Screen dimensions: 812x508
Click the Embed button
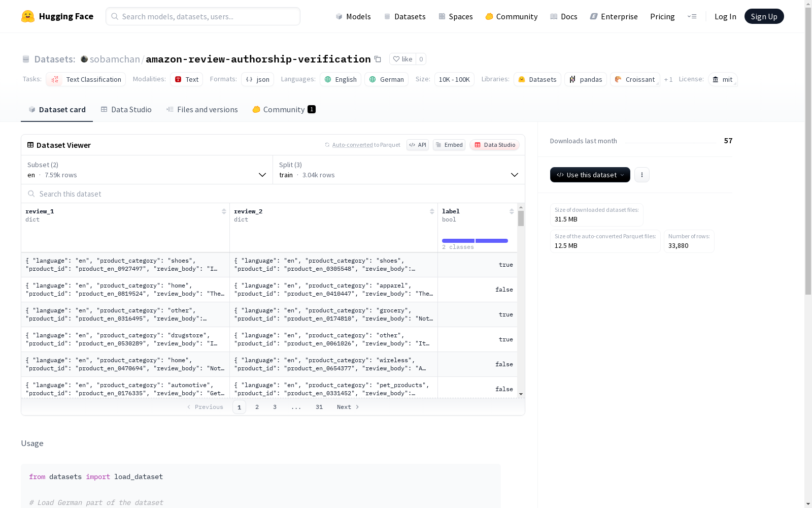pyautogui.click(x=449, y=145)
